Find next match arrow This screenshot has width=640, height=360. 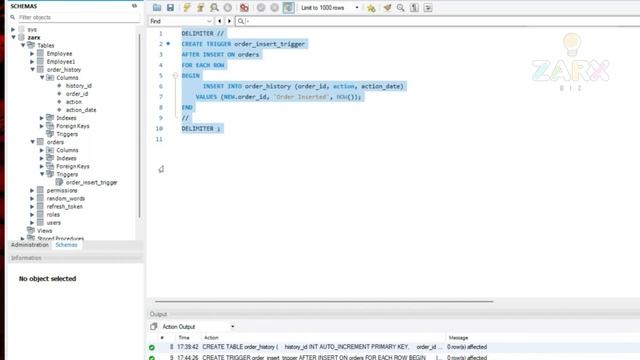tap(229, 21)
